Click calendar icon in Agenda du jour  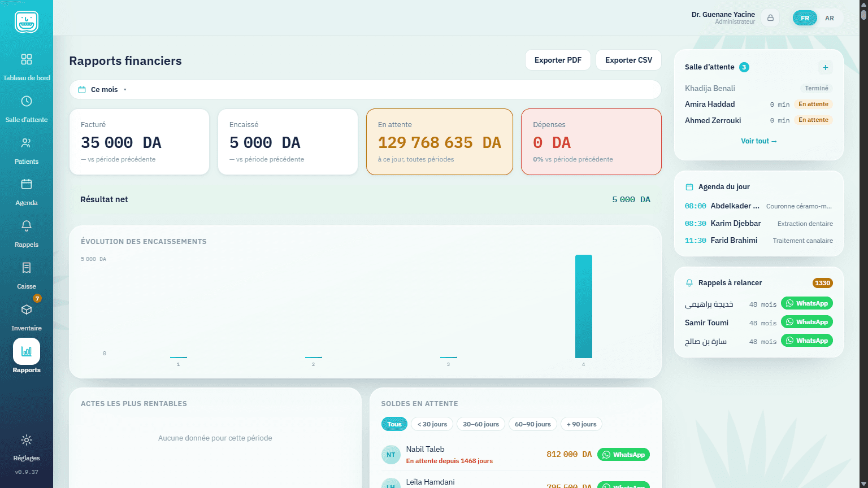point(689,187)
